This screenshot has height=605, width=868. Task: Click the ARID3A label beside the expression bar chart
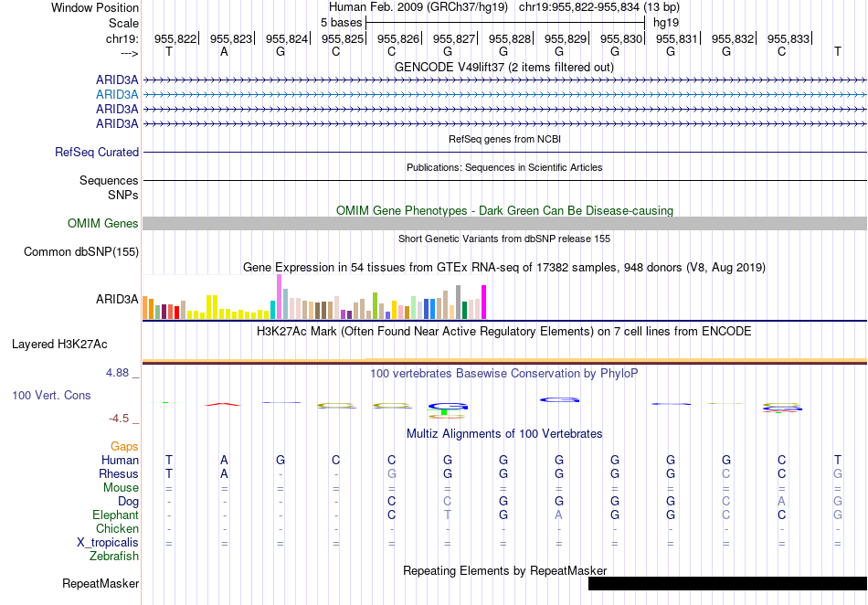[117, 300]
